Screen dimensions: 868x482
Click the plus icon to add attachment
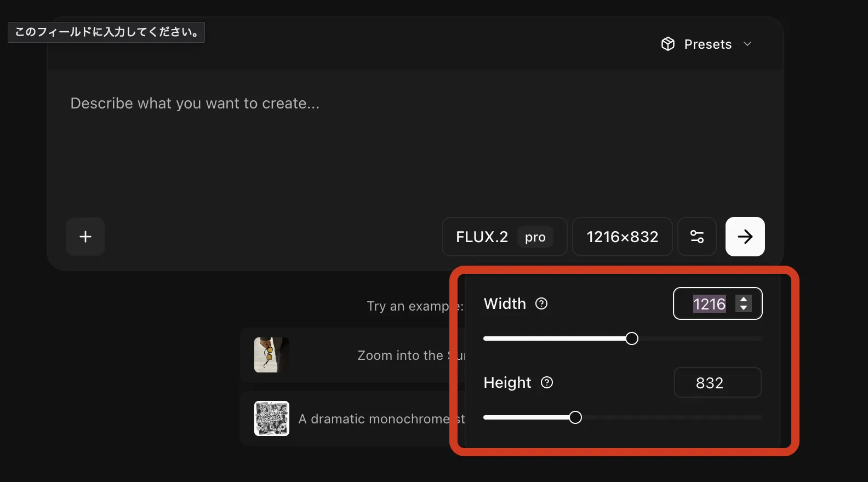coord(85,237)
